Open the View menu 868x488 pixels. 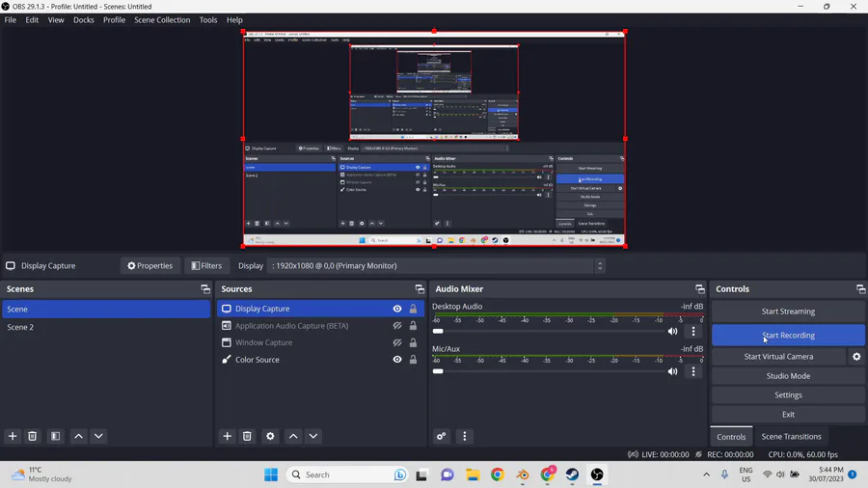(55, 20)
